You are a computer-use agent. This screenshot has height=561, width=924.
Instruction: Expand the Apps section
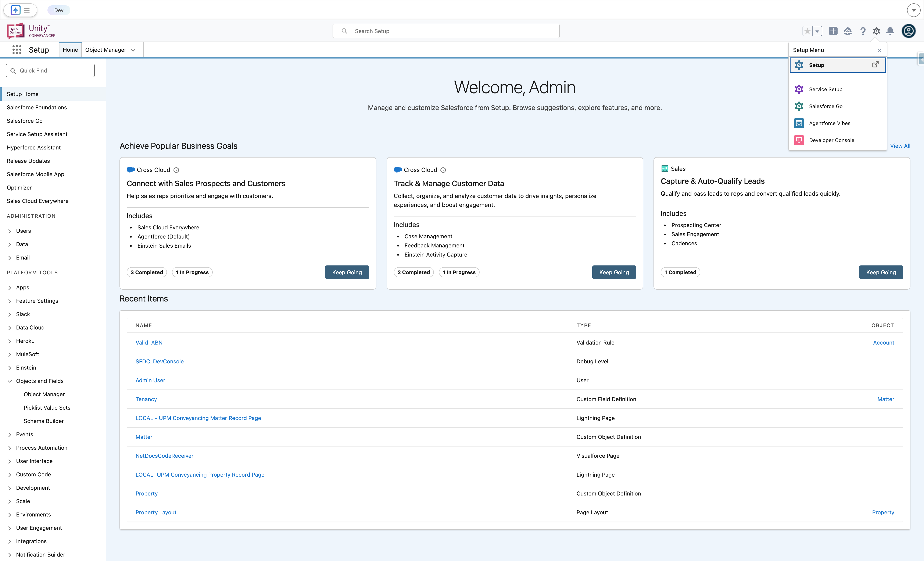click(x=10, y=288)
